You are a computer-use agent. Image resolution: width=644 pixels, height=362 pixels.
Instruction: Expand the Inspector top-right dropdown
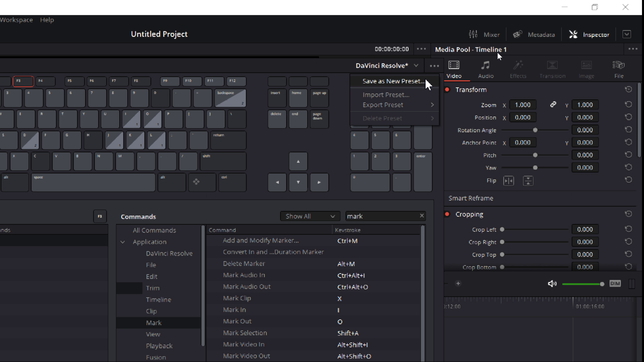tap(627, 34)
